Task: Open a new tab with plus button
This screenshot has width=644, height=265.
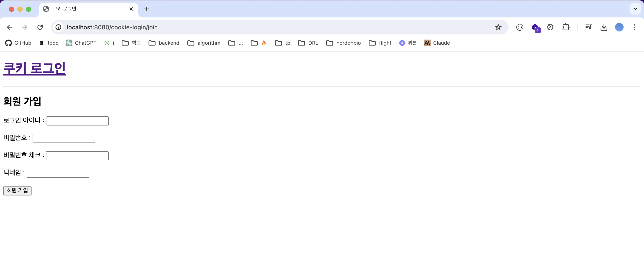Action: pos(147,9)
